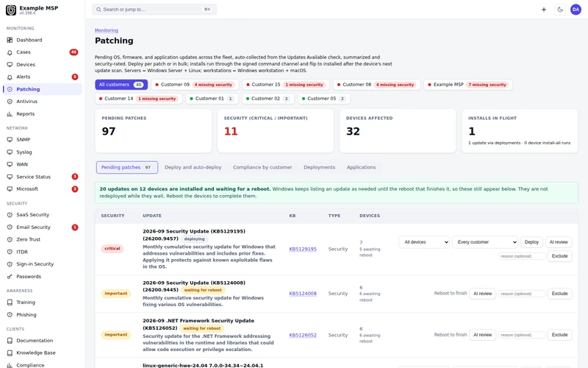Screen dimensions: 588x368
Task: Click reason field for KB5126052
Action: pos(522,335)
